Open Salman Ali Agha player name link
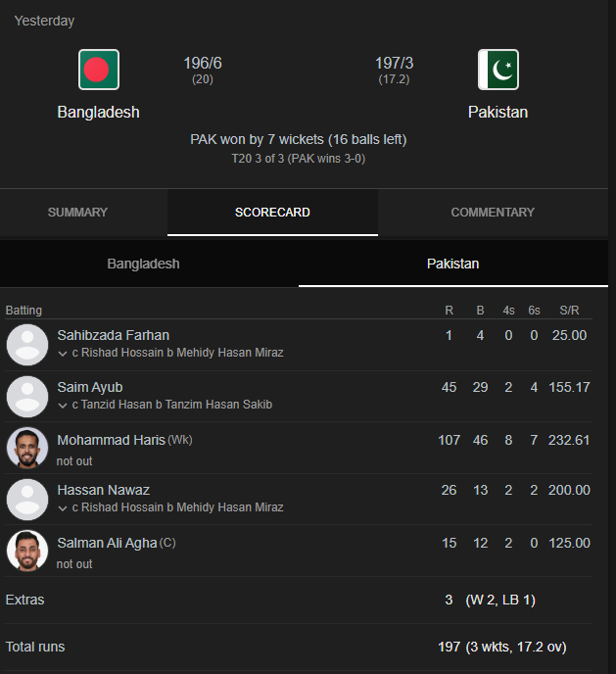This screenshot has width=616, height=674. click(108, 544)
